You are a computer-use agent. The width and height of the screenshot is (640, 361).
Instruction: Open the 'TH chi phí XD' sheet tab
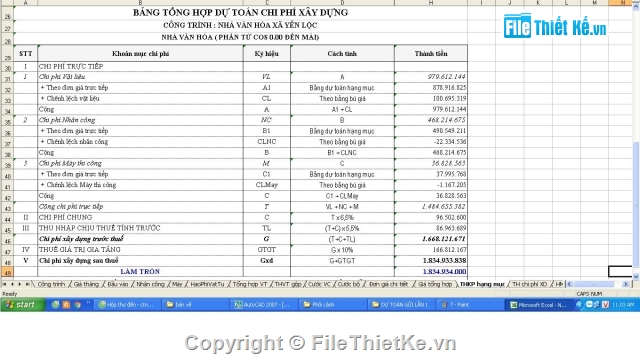pos(529,284)
